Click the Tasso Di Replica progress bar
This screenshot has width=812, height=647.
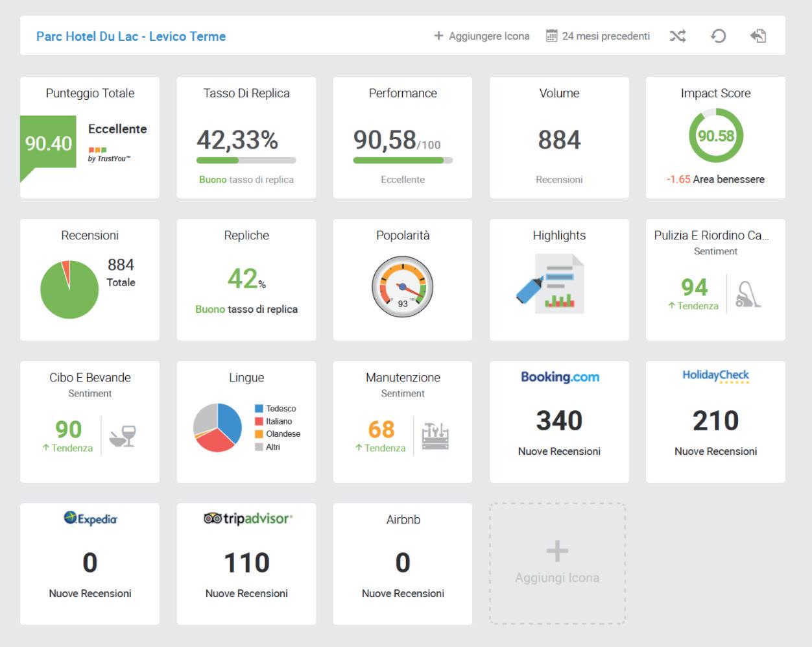point(246,160)
